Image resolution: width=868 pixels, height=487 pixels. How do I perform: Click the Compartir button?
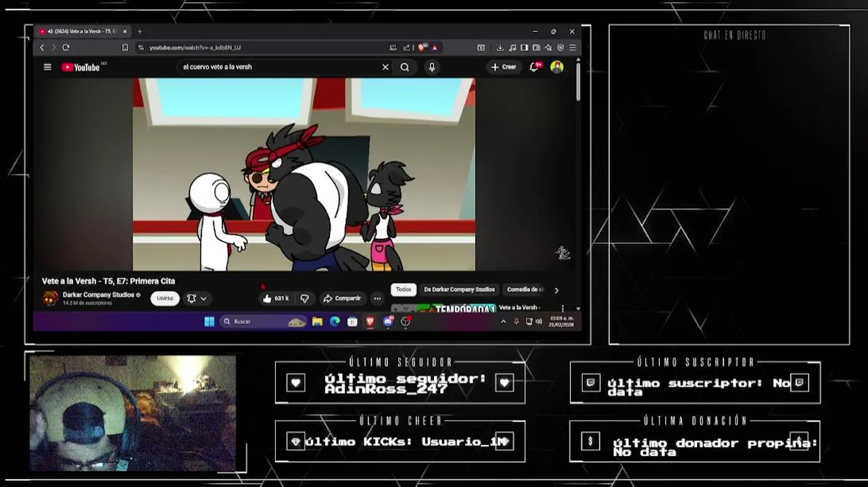(x=342, y=298)
